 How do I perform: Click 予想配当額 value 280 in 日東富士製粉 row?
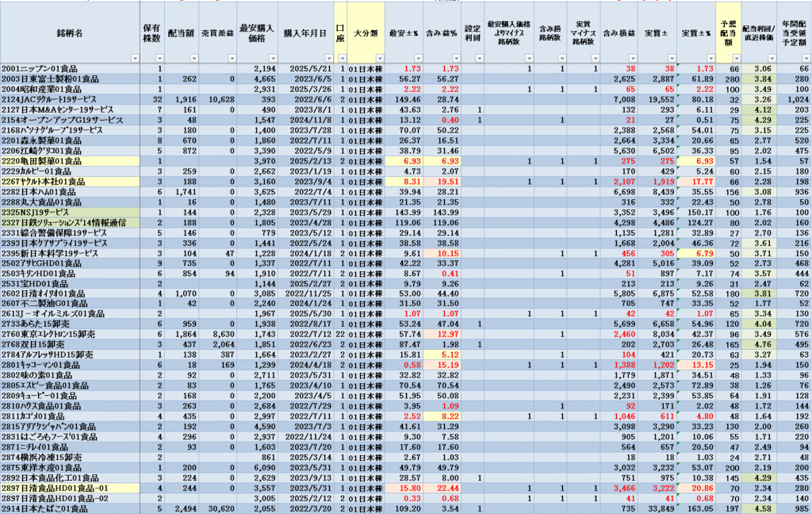(x=732, y=79)
